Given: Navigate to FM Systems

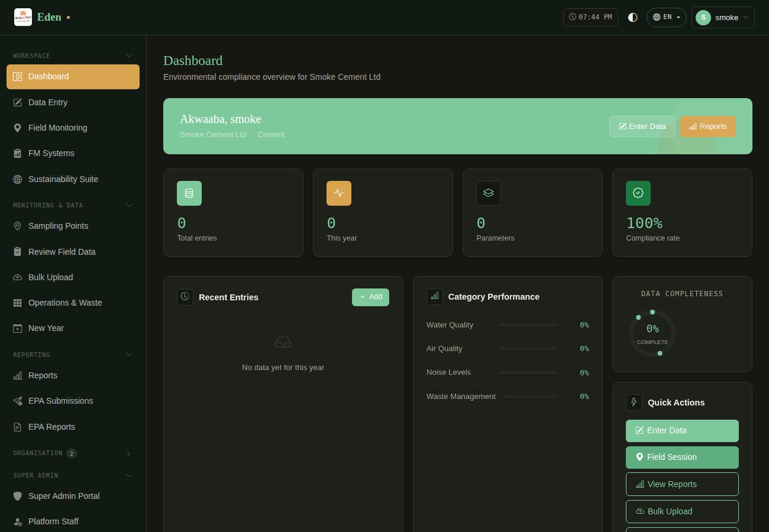Looking at the screenshot, I should tap(73, 153).
